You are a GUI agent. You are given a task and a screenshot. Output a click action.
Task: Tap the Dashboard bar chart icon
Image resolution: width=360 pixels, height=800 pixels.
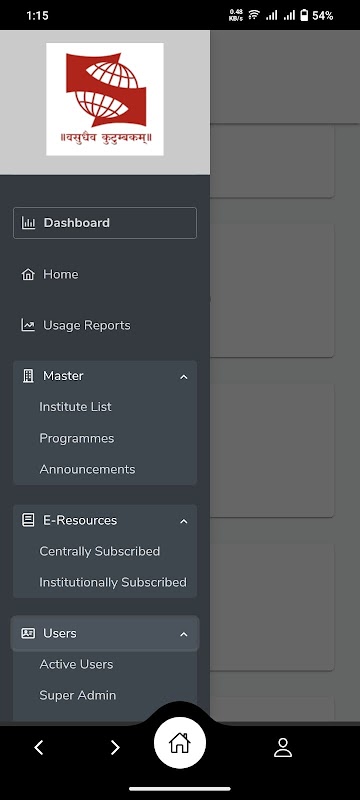[28, 223]
